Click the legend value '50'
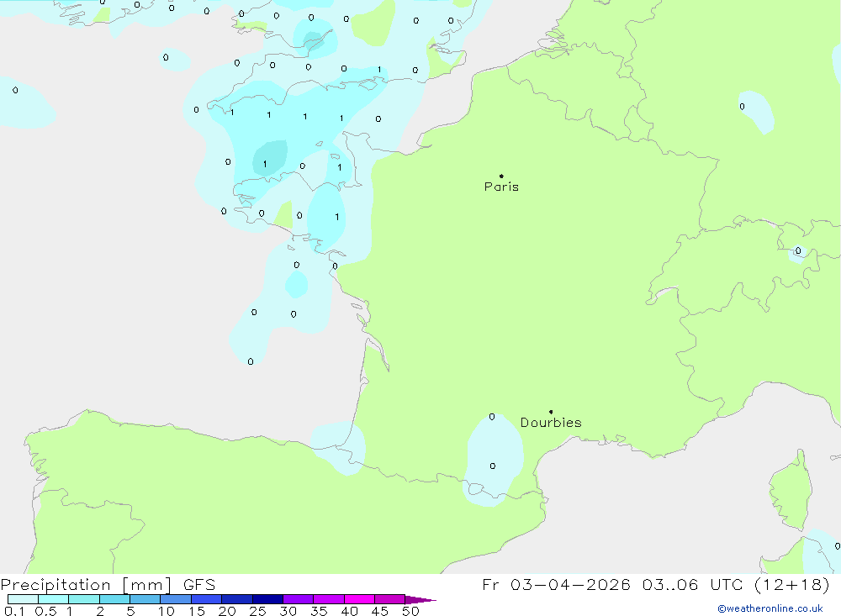The width and height of the screenshot is (841, 616). (x=410, y=611)
